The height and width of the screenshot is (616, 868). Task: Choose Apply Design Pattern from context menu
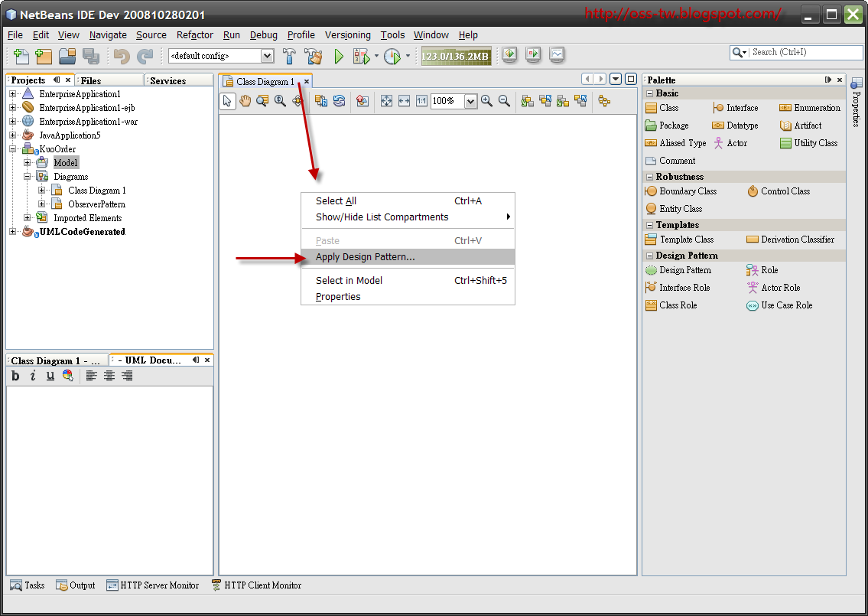(x=408, y=257)
